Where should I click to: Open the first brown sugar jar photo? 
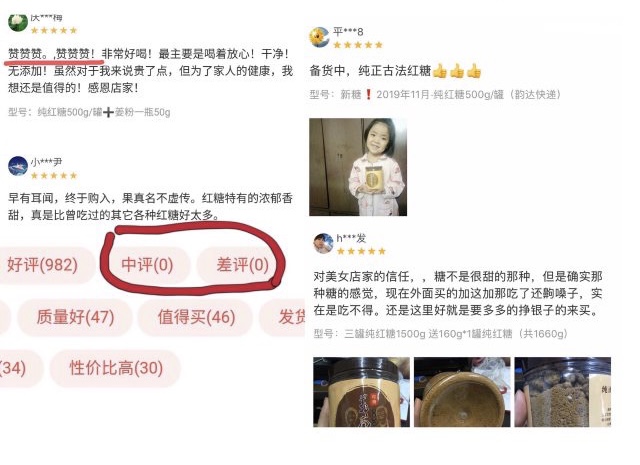tap(361, 392)
